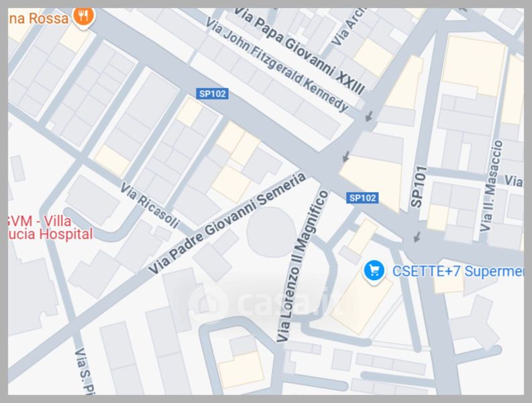Click the one-way arrow by the SP102 junction
The height and width of the screenshot is (403, 532).
coord(345,156)
